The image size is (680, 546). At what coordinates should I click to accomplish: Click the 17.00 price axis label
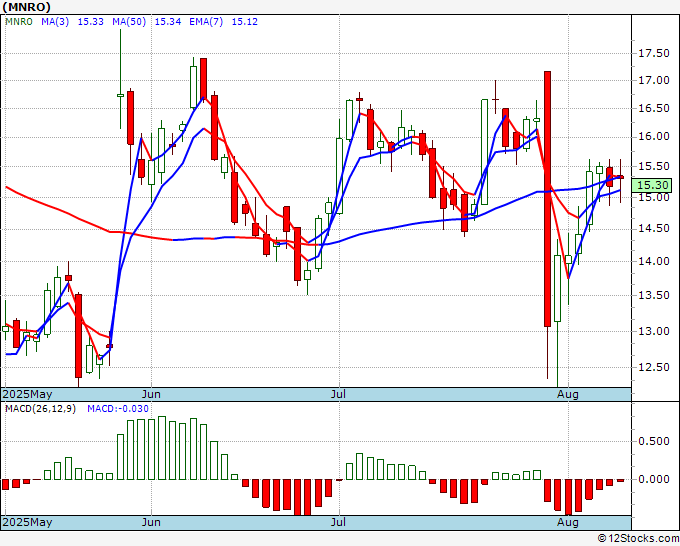click(654, 80)
